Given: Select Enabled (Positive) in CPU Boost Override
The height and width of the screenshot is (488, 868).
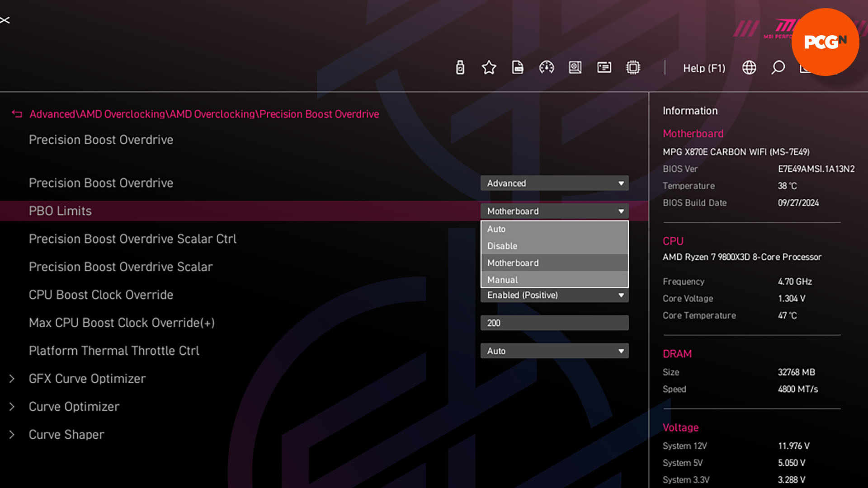Looking at the screenshot, I should [554, 295].
